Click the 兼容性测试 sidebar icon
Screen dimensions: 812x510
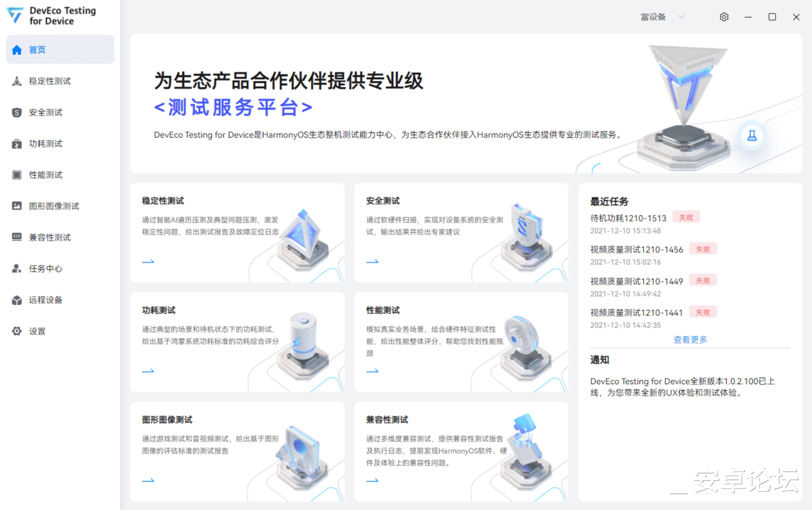(17, 237)
